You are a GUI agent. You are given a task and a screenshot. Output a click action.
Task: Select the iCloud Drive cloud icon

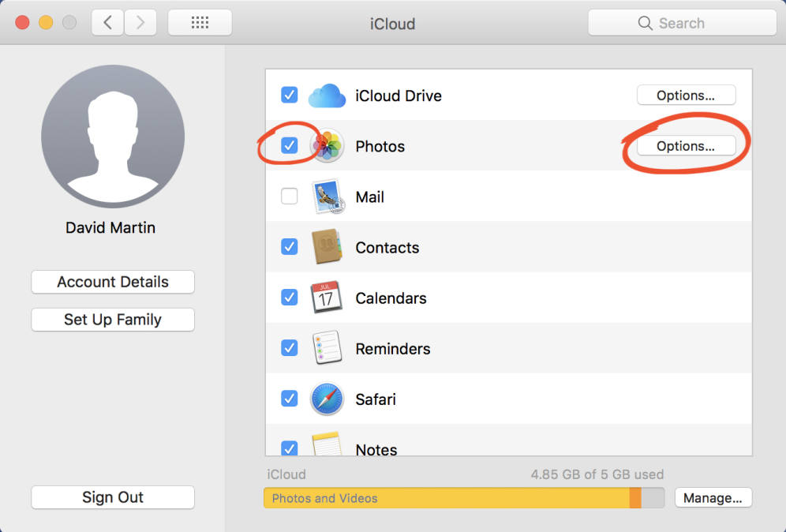tap(327, 95)
